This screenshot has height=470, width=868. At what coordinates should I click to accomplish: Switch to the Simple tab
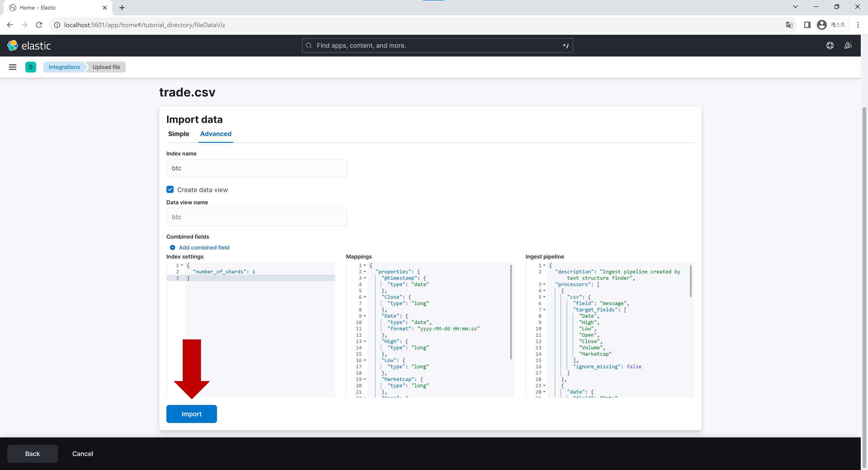tap(178, 134)
